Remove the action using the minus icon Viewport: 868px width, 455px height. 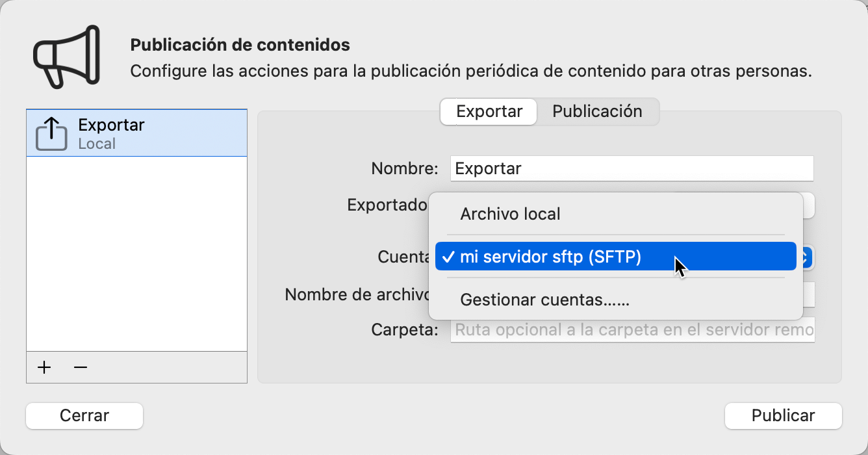pos(80,367)
